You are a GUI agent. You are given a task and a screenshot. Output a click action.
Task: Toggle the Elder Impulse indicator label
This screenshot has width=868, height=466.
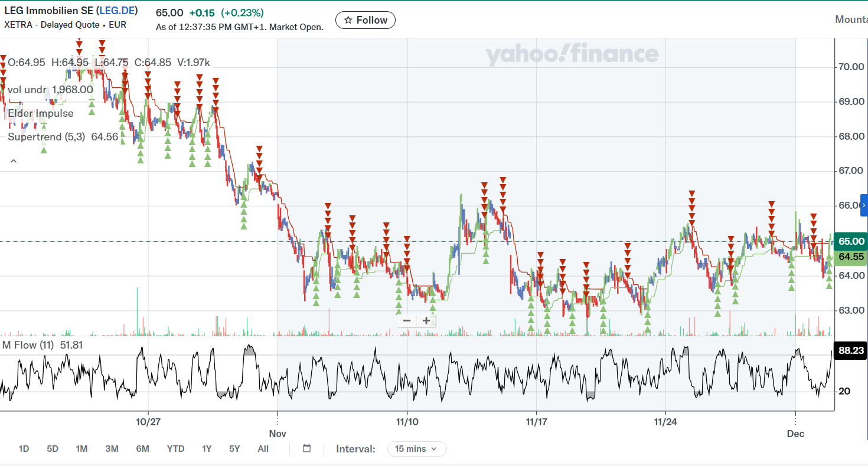tap(40, 113)
